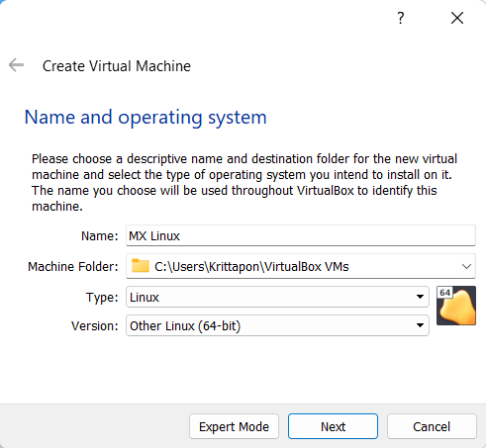Open the Type dropdown showing Linux
Image resolution: width=486 pixels, height=448 pixels.
coord(277,297)
